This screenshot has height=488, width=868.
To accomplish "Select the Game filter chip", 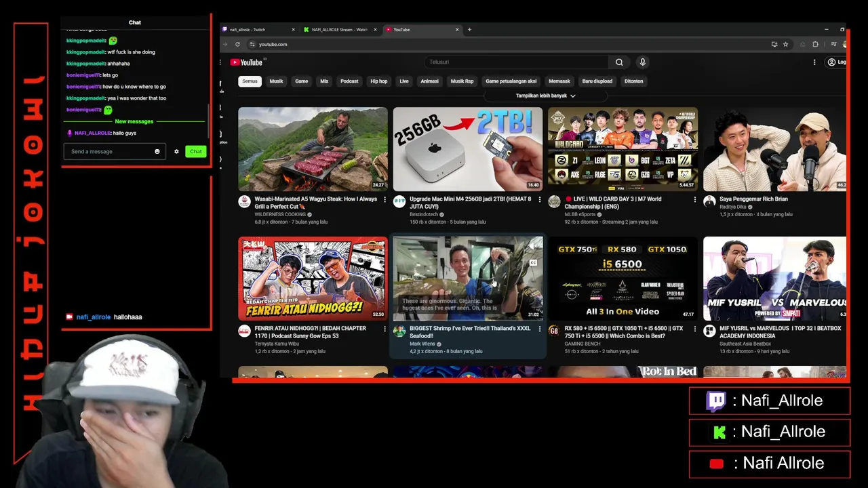I will click(302, 81).
